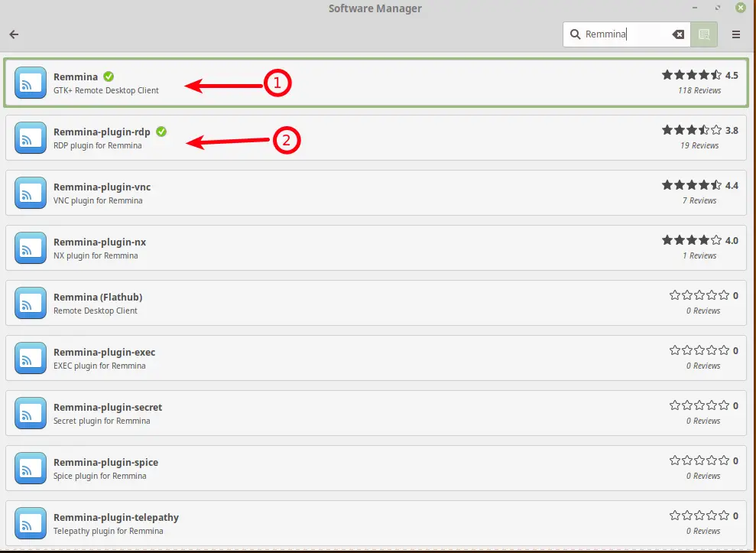
Task: Click 'VNC plugin for Remmina' description
Action: pos(98,200)
